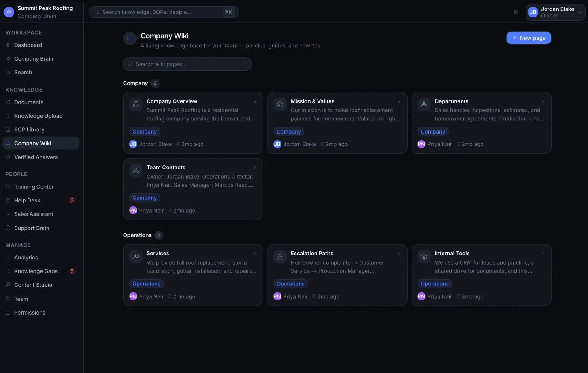This screenshot has height=373, width=588.
Task: Click the Summit Peak Roofing logo icon
Action: click(x=9, y=12)
